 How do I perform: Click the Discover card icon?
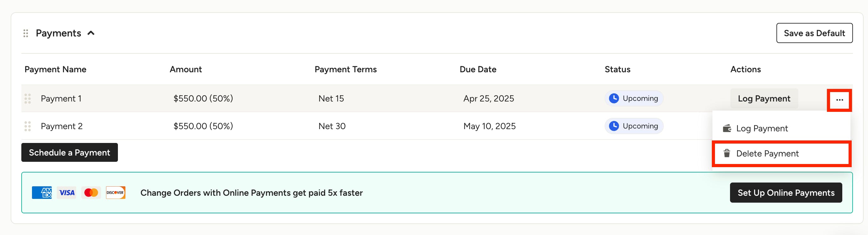(115, 193)
